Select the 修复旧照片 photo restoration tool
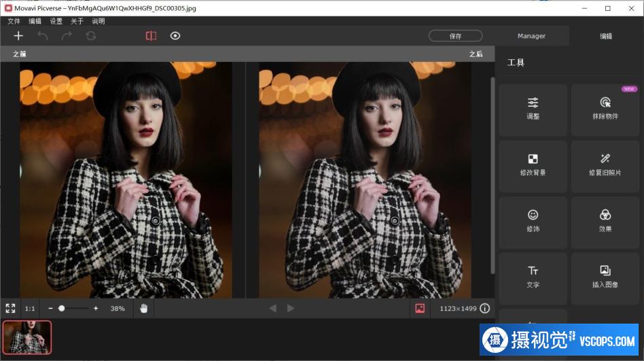This screenshot has width=644, height=361. click(x=605, y=166)
